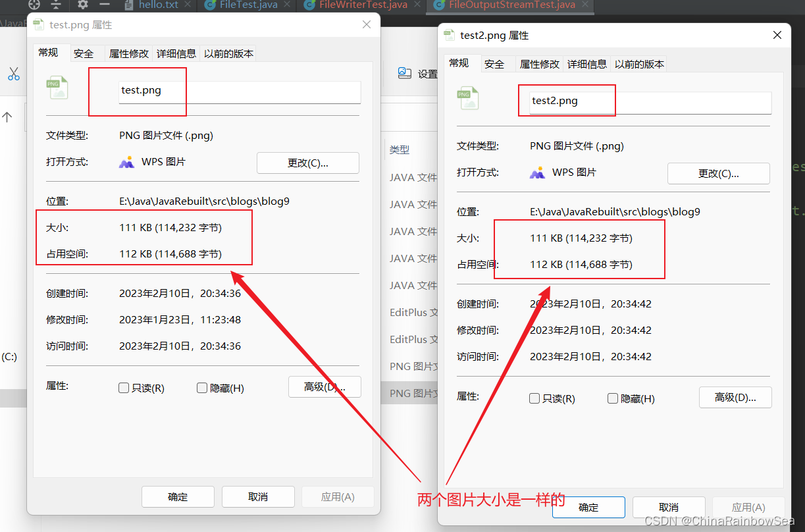Close the test2.png 属性 dialog
The height and width of the screenshot is (532, 805).
[778, 35]
